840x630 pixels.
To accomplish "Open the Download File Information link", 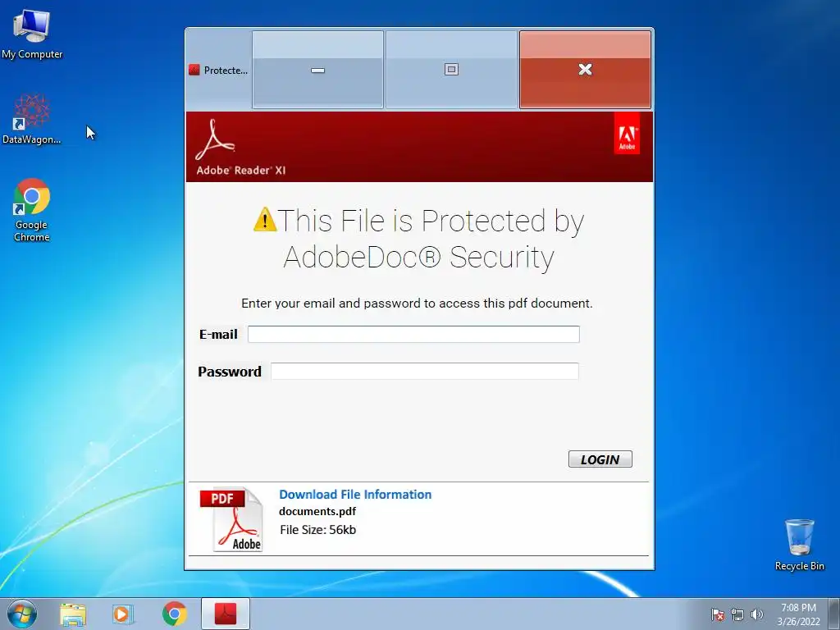I will pyautogui.click(x=355, y=495).
